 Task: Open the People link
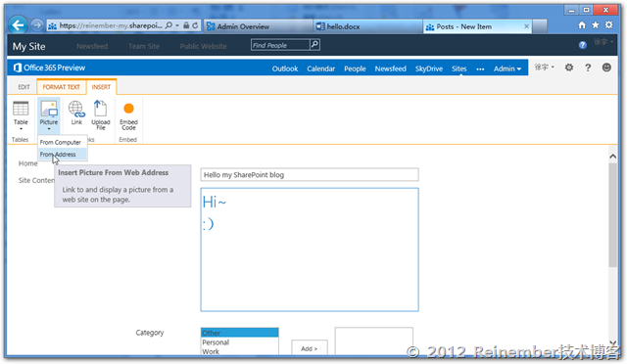pyautogui.click(x=355, y=68)
